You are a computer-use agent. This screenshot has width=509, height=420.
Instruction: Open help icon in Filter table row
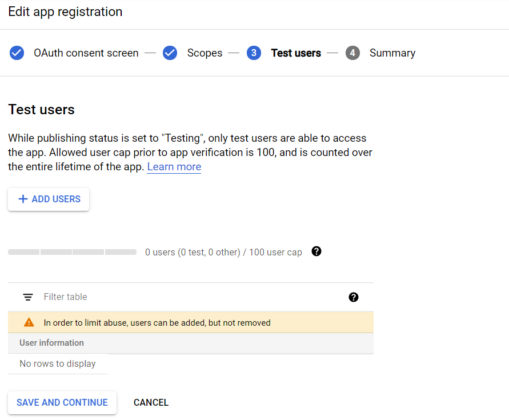353,297
